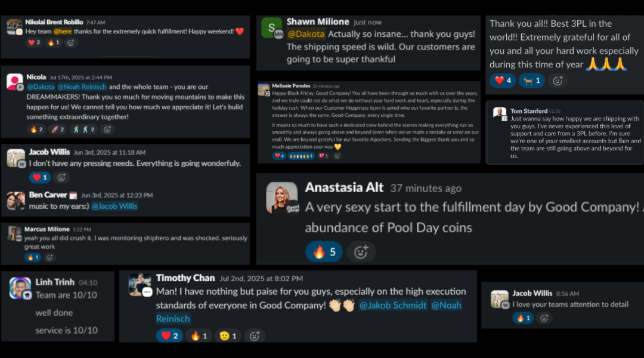Click the add-reaction smiley on Jacob Willis's bottom-right message
The image size is (644, 358).
pyautogui.click(x=544, y=318)
